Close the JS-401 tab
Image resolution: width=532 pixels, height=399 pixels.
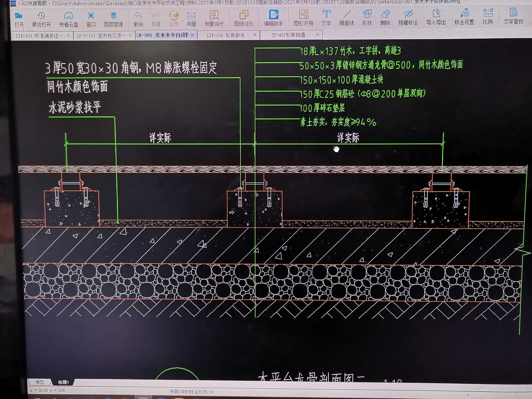pos(317,34)
